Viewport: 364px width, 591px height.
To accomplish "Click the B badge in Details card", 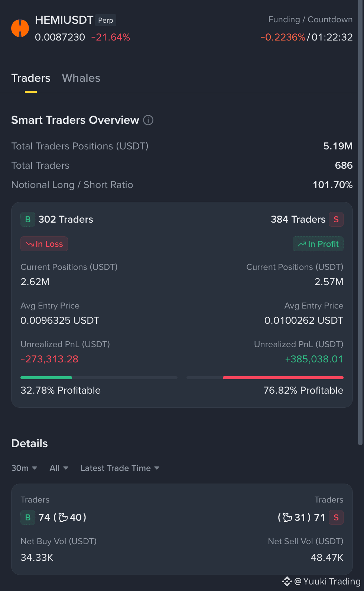I will pos(28,517).
